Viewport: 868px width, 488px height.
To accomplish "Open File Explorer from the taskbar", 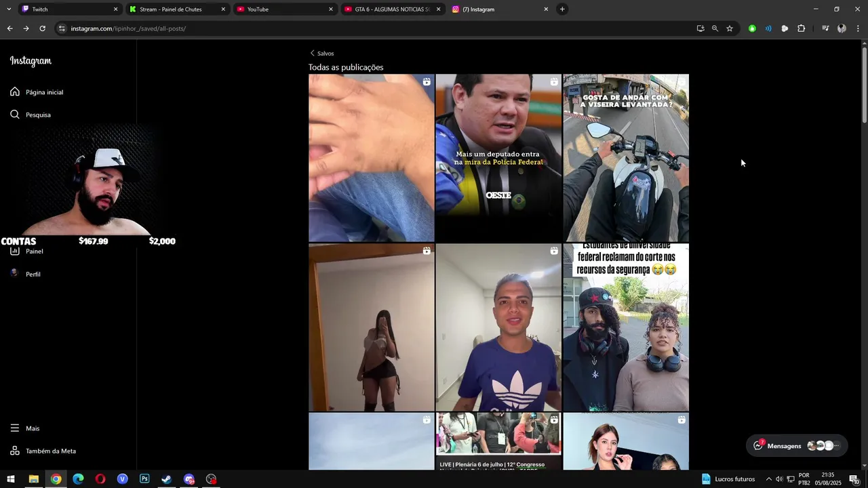I will 33,479.
